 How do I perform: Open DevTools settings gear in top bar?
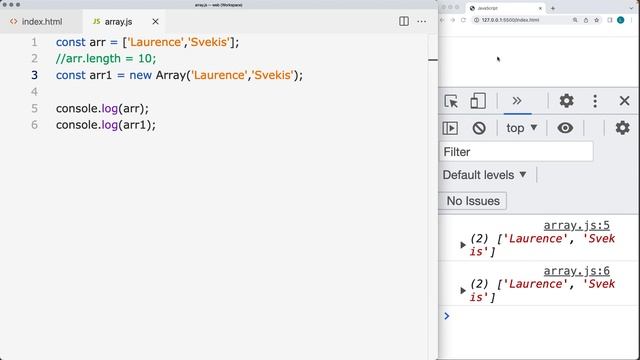(x=566, y=100)
